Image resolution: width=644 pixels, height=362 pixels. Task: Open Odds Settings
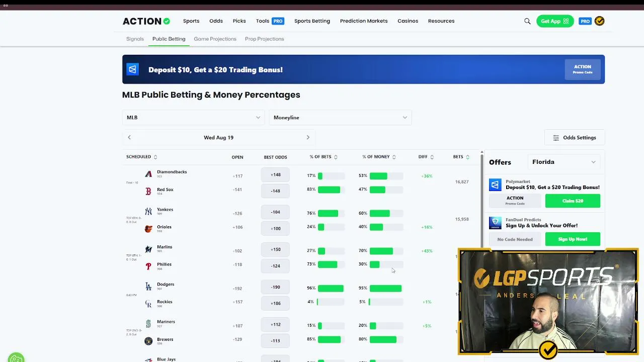575,138
